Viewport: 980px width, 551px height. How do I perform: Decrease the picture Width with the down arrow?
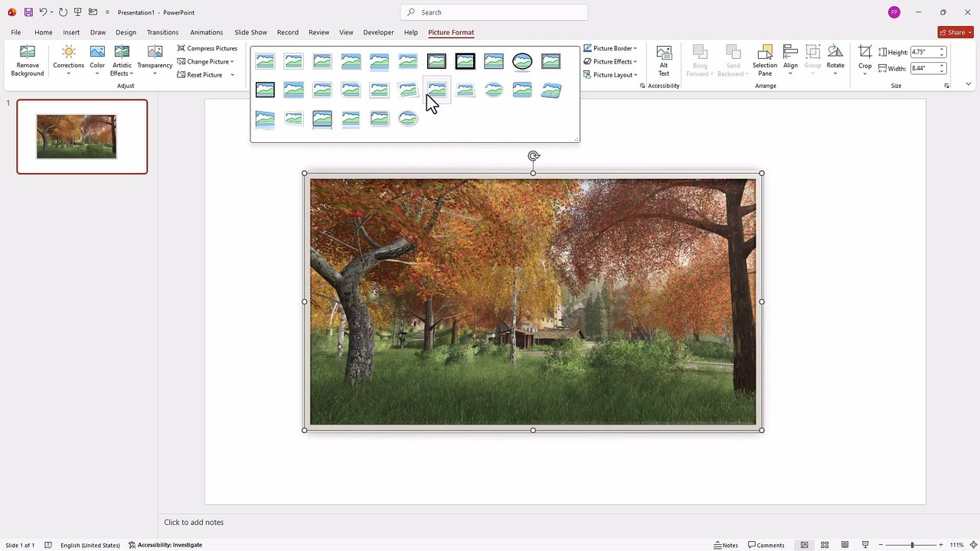point(942,71)
